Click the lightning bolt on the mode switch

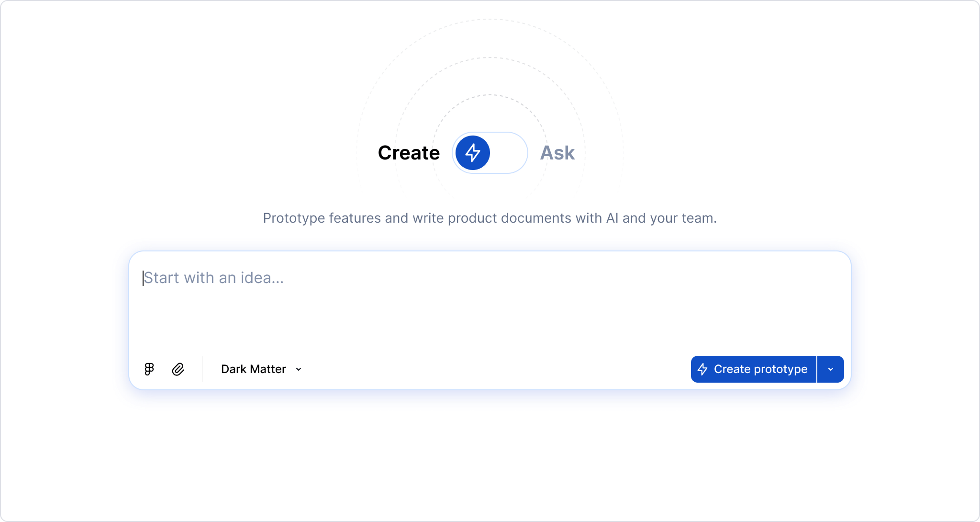click(x=472, y=153)
